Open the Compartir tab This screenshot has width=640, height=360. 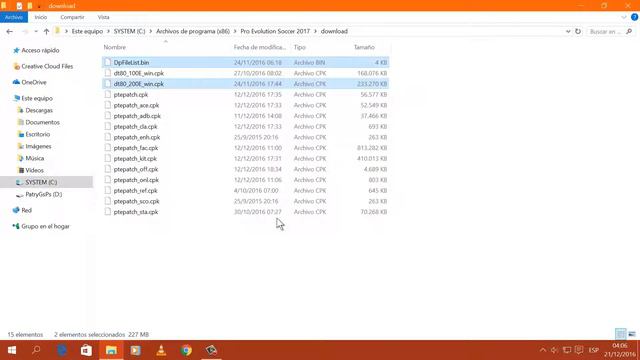[72, 17]
